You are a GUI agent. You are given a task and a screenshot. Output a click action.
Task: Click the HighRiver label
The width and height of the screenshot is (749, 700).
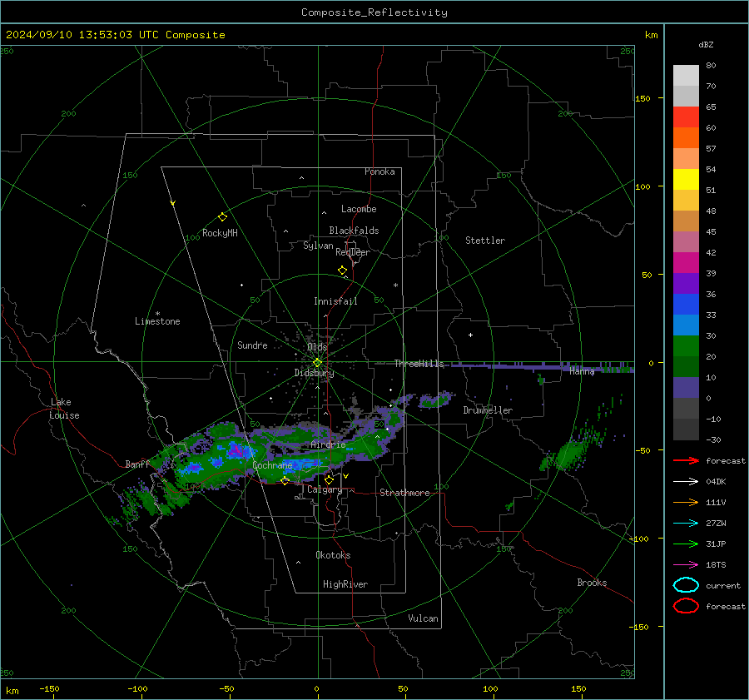[345, 584]
